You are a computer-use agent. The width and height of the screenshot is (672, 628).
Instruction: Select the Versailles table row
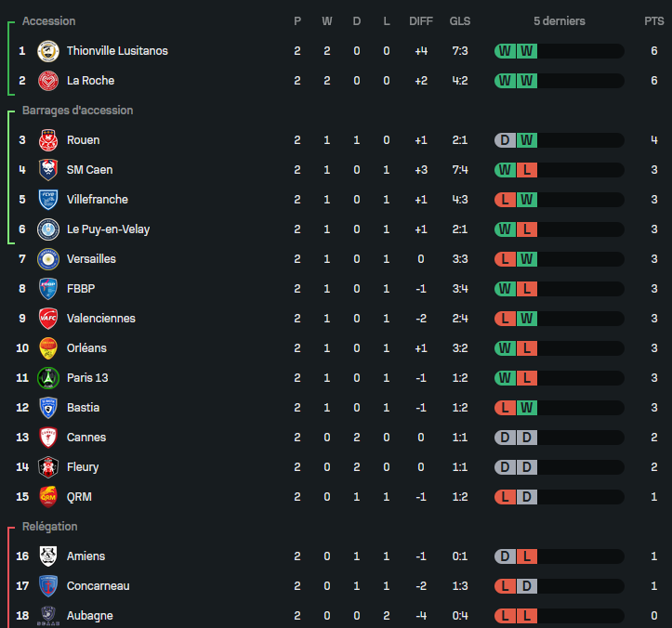336,259
